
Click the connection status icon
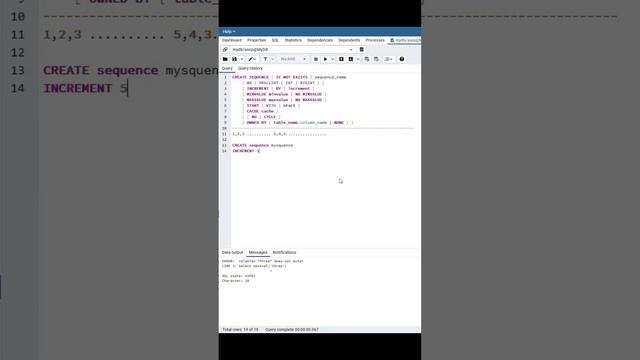coord(225,49)
